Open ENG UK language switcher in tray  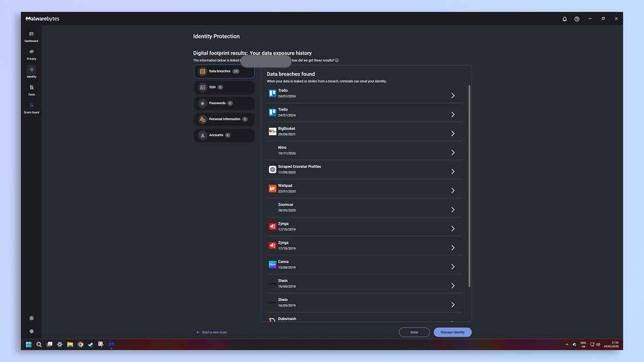[583, 344]
